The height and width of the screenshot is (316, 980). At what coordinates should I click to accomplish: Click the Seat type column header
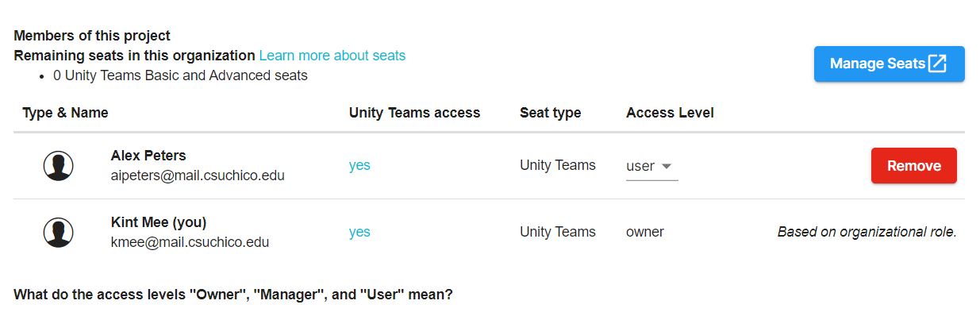pyautogui.click(x=551, y=113)
